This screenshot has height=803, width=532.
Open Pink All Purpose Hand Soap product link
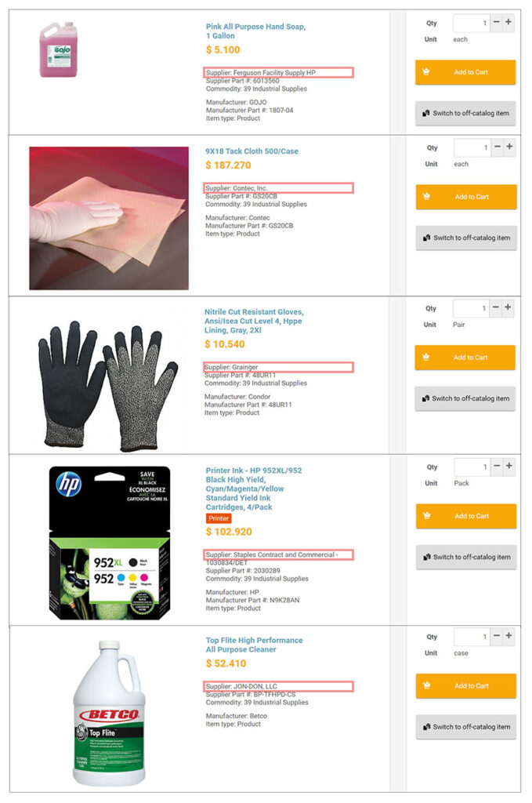pyautogui.click(x=255, y=31)
